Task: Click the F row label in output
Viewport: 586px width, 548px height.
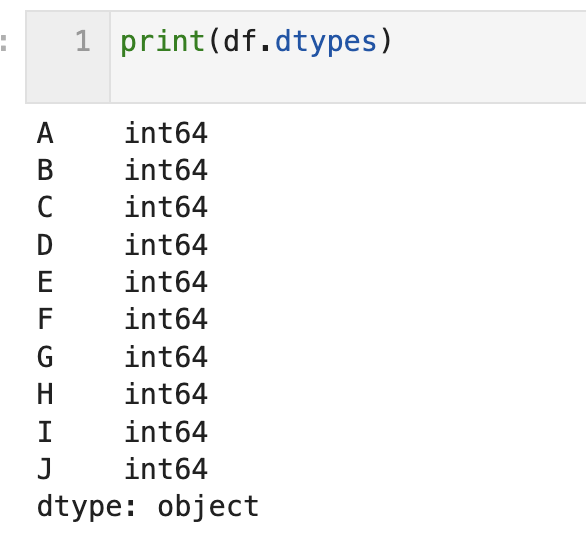Action: pyautogui.click(x=45, y=319)
